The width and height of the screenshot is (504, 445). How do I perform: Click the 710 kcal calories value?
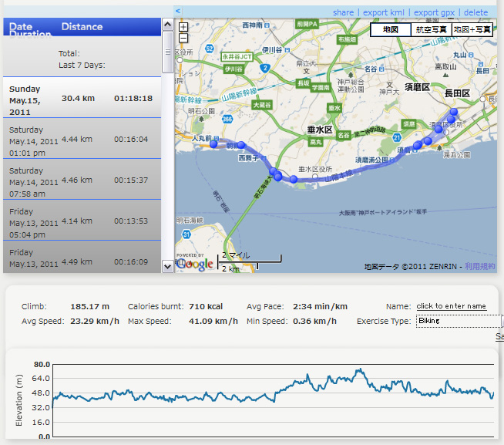(206, 306)
